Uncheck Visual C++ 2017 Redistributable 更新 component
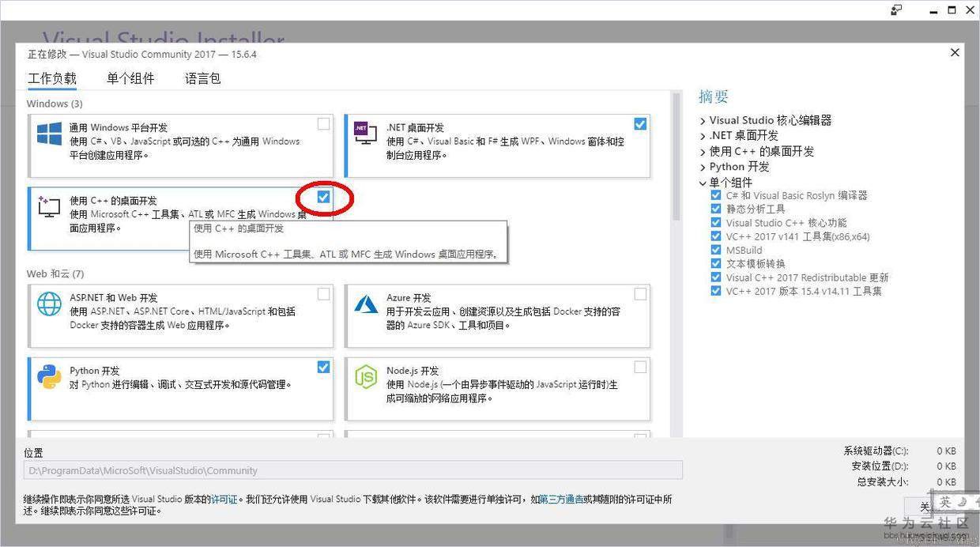 pyautogui.click(x=716, y=277)
